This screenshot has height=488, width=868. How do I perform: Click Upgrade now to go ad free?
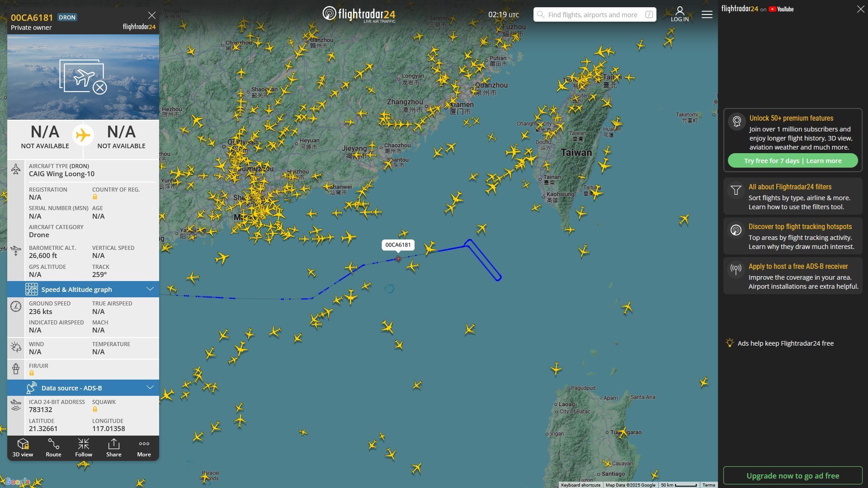[x=793, y=476]
